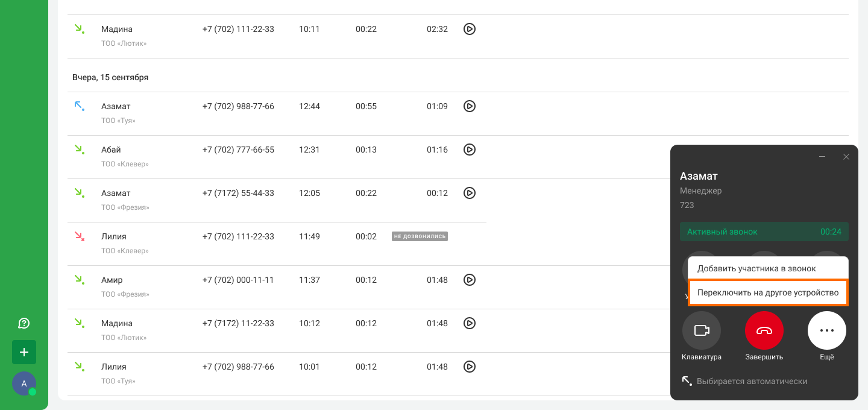The height and width of the screenshot is (410, 868).
Task: Play recording of Abay's 12:31 call
Action: (x=470, y=150)
